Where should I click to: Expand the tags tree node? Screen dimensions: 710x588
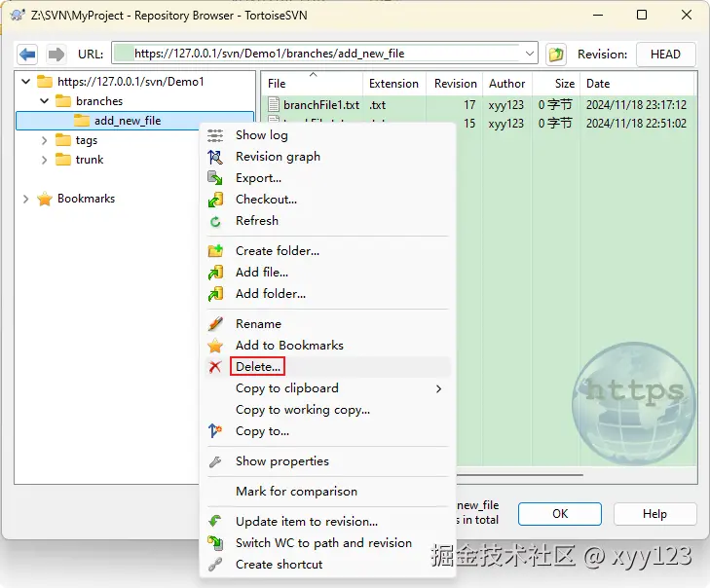[x=45, y=140]
